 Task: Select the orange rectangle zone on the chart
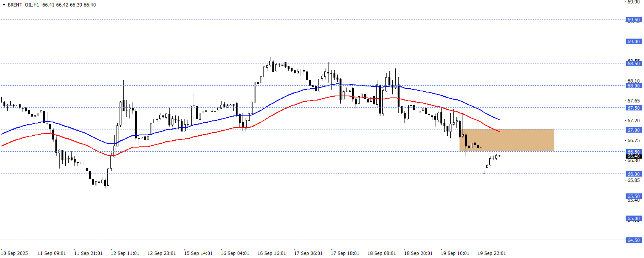click(x=507, y=140)
